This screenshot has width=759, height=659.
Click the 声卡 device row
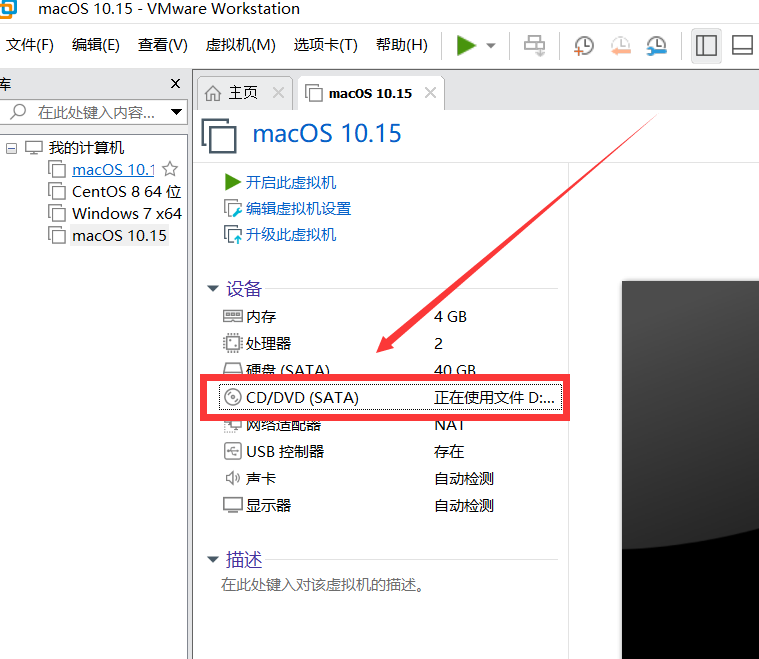tap(389, 479)
